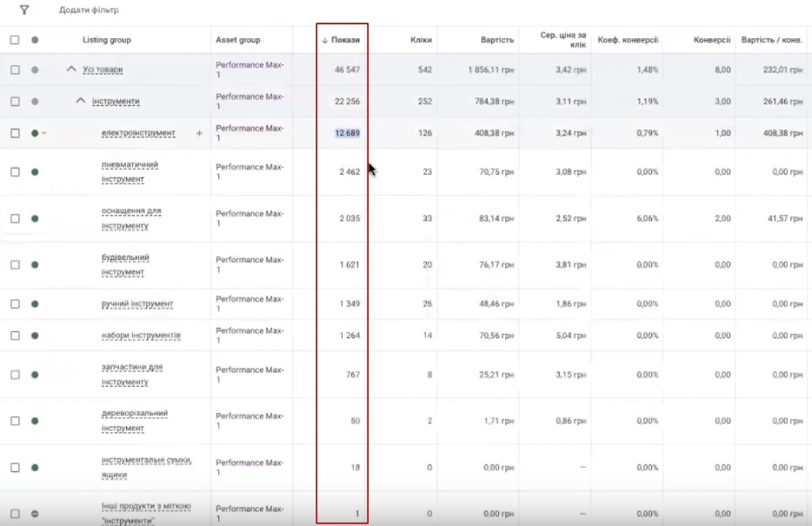Click the filter funnel icon
812x526 pixels.
pos(24,10)
